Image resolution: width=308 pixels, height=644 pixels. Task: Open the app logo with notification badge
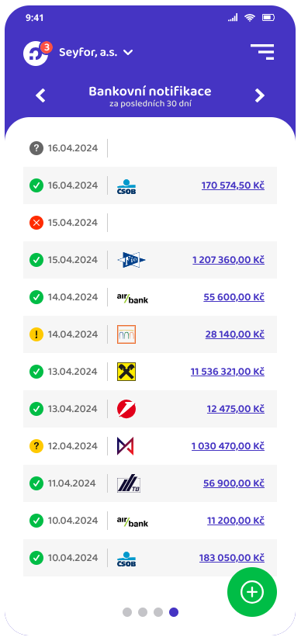pos(37,53)
